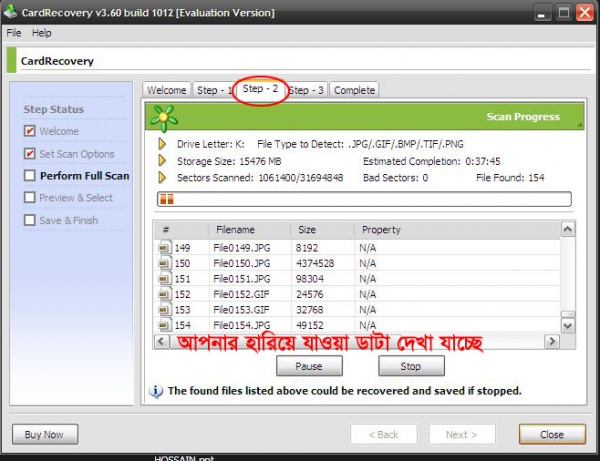Click the file icon for row 152
This screenshot has width=600, height=461.
(165, 294)
